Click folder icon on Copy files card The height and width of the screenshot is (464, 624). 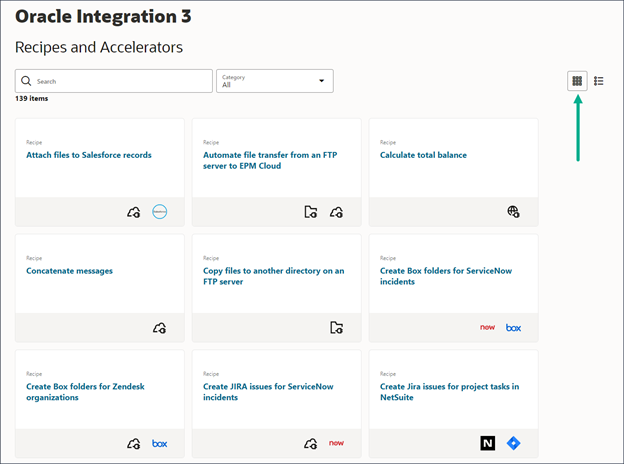(x=336, y=328)
